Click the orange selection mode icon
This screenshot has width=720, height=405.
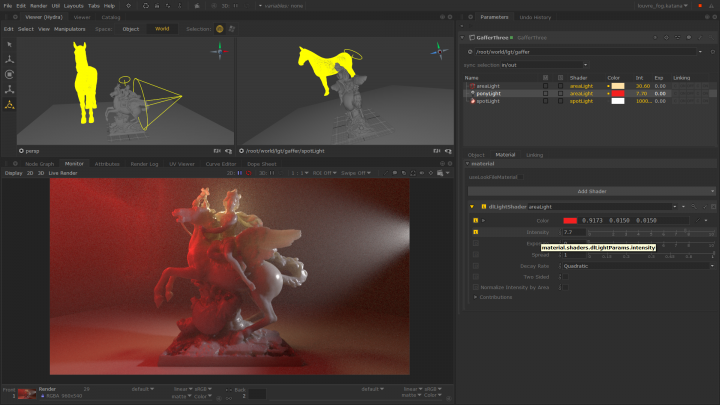pos(220,29)
